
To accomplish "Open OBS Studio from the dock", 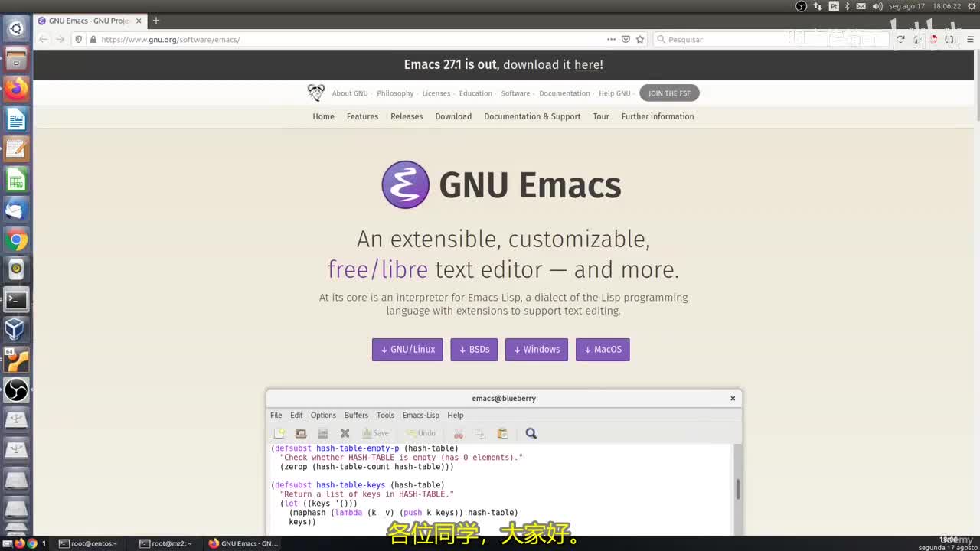I will [x=16, y=390].
